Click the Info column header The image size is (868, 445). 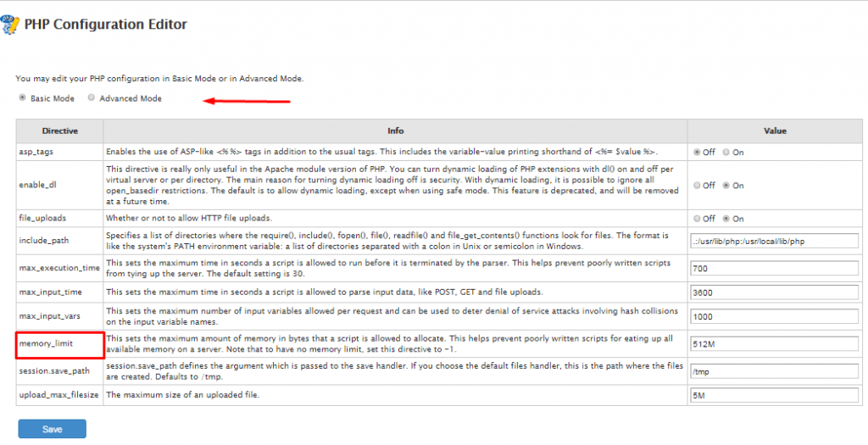(x=395, y=131)
